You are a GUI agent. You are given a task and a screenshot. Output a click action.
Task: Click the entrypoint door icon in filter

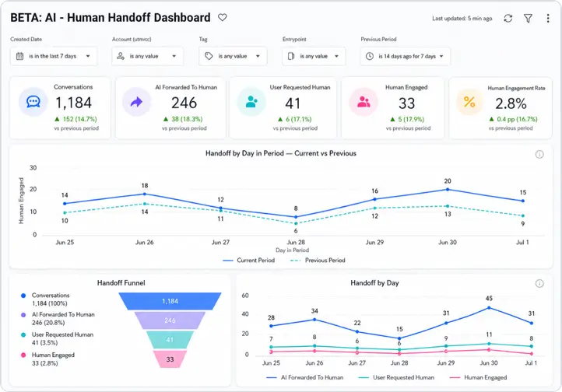[x=291, y=56]
